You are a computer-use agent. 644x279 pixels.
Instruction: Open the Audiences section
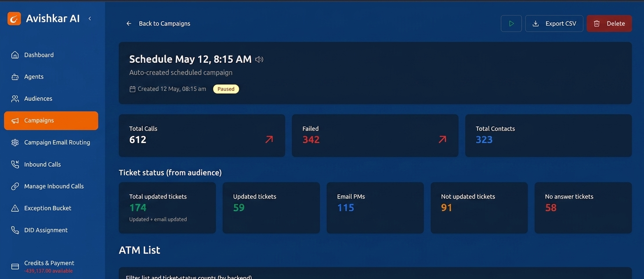coord(51,99)
